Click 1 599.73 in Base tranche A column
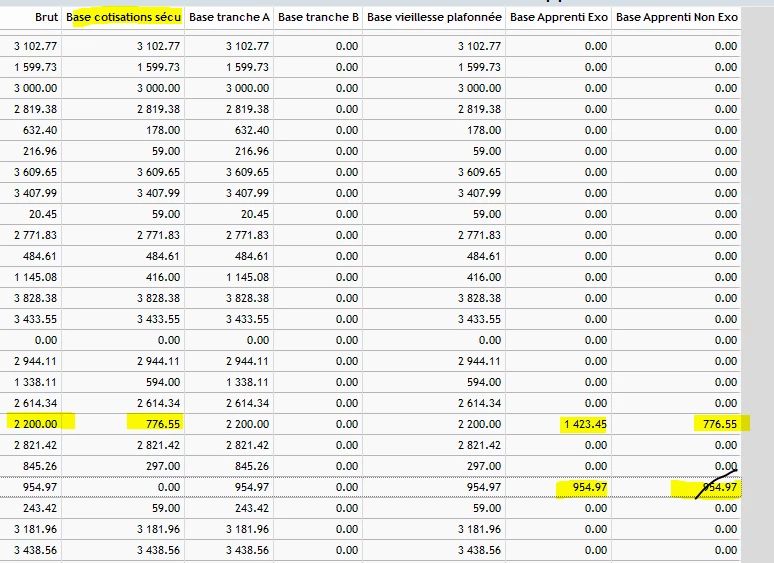774x563 pixels. [247, 67]
